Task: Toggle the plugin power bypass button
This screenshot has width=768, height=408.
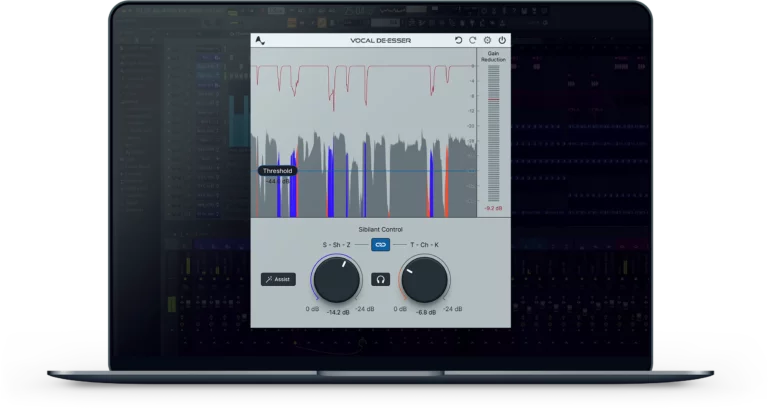Action: [502, 40]
